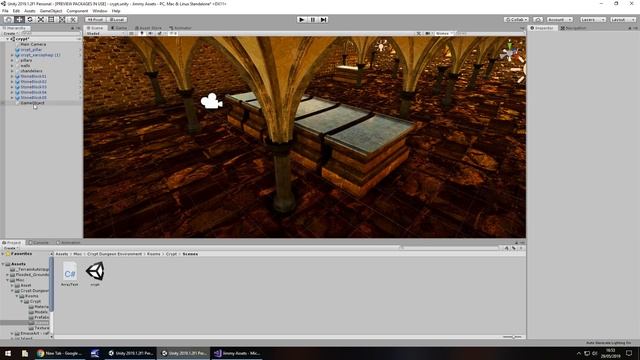Select StoneBlock01 in Hierarchy
Screen dimensions: 640x360
pos(33,76)
